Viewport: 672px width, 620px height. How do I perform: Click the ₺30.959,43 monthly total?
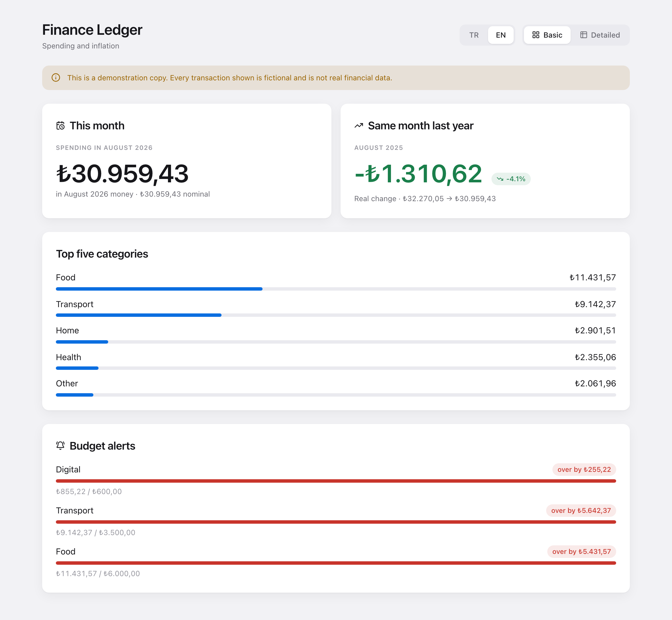(x=122, y=174)
